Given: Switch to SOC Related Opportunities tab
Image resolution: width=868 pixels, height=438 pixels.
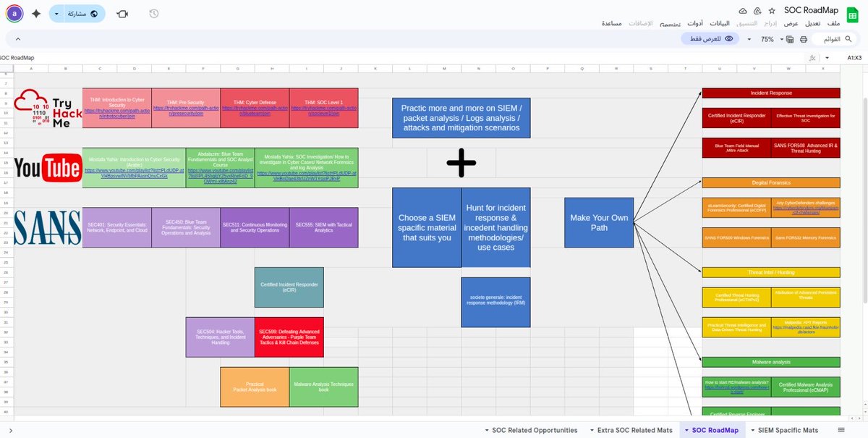Looking at the screenshot, I should 535,430.
